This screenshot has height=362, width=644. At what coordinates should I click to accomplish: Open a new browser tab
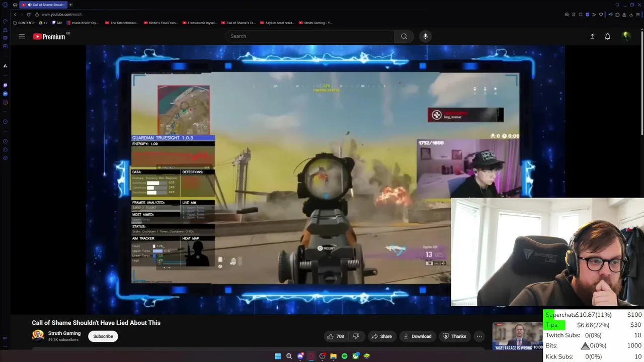[x=70, y=5]
